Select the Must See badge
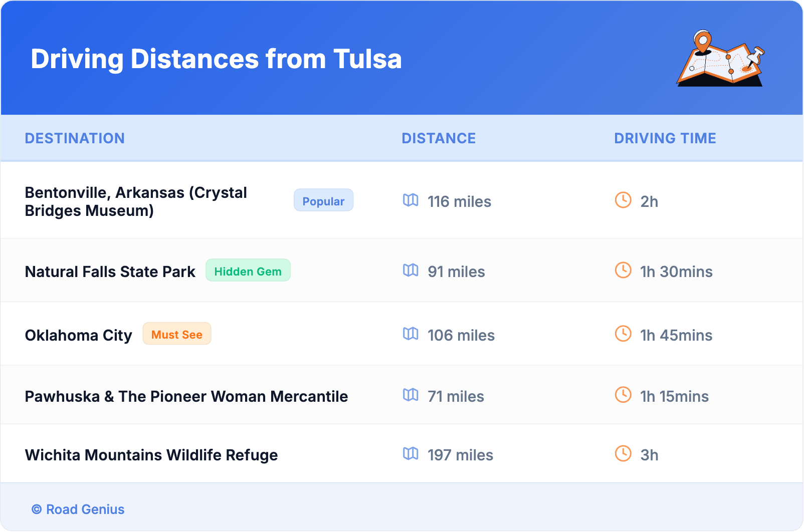 click(x=177, y=334)
